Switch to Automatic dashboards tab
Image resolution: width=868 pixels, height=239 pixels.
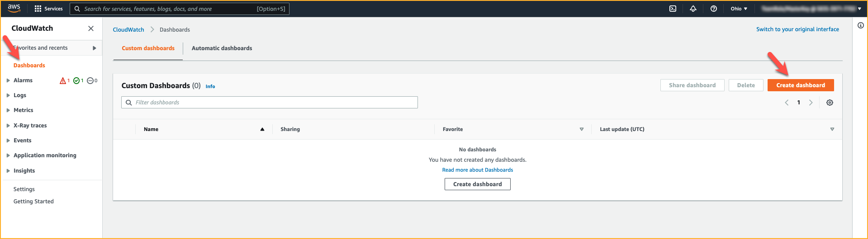click(x=222, y=48)
